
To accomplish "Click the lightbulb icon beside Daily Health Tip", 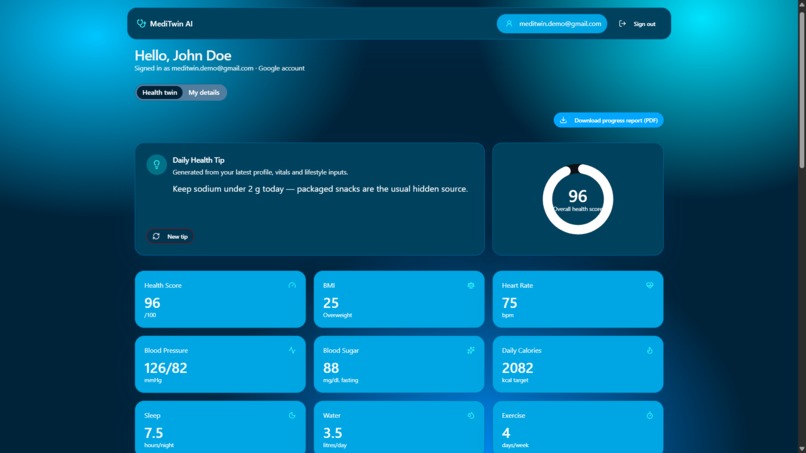I will click(156, 165).
